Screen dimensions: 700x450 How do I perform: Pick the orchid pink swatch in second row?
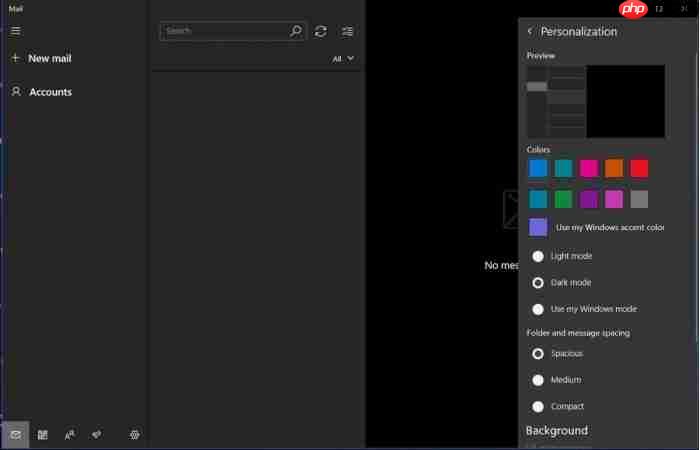(614, 199)
